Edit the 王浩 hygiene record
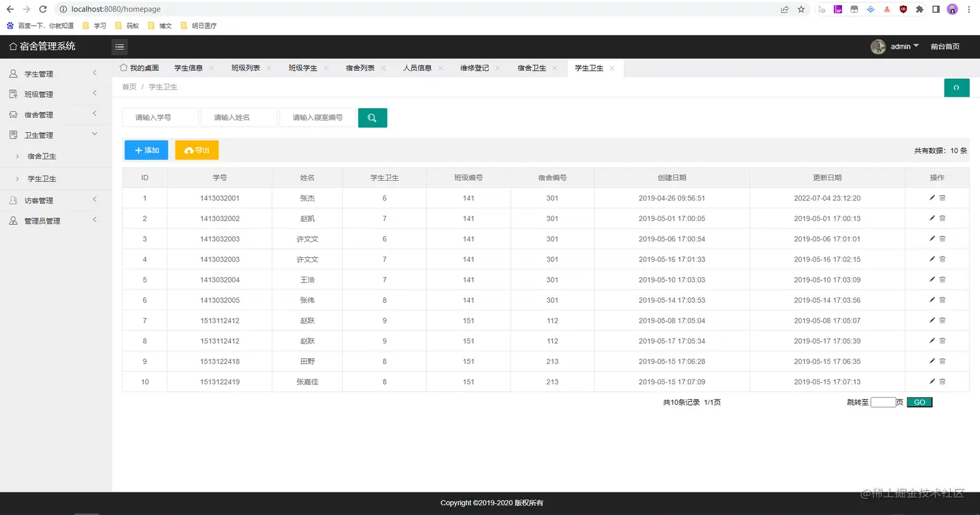 point(932,279)
